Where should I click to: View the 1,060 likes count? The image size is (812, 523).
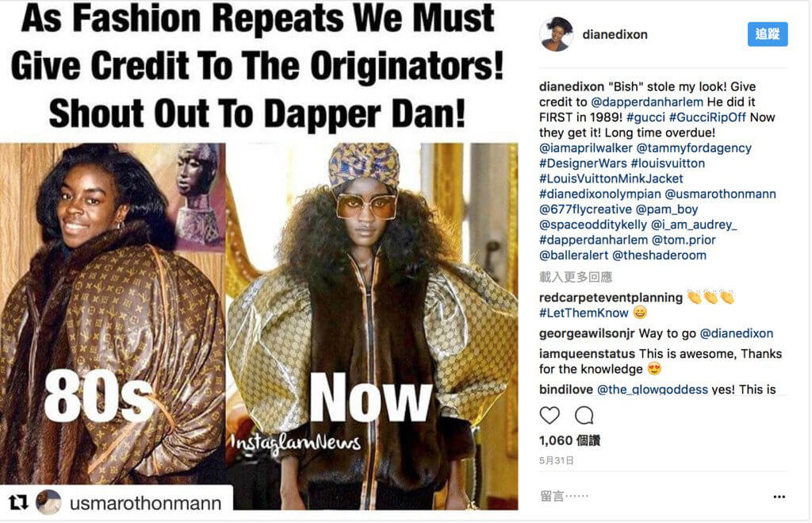click(x=569, y=440)
